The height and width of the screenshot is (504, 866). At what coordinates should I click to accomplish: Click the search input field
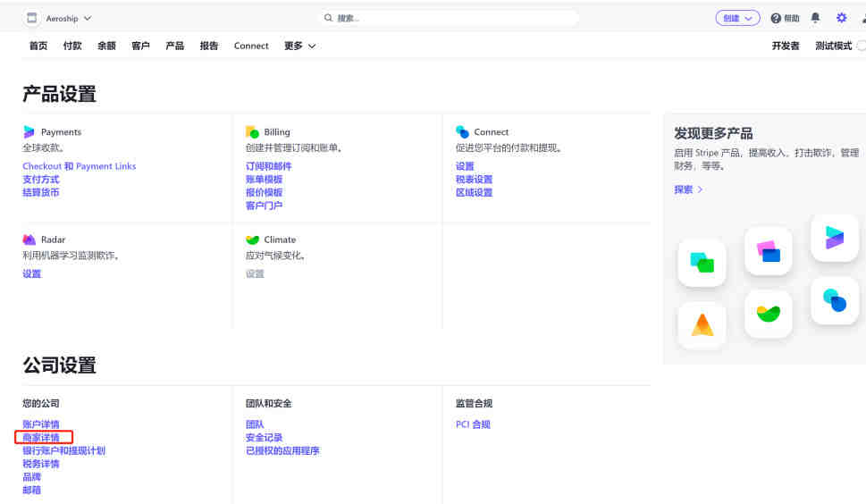(449, 18)
